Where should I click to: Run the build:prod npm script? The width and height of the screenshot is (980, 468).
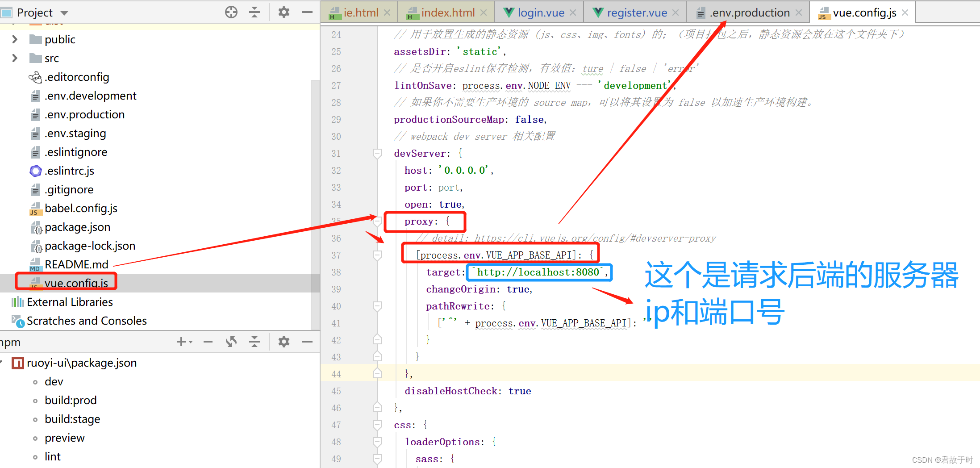pos(71,400)
